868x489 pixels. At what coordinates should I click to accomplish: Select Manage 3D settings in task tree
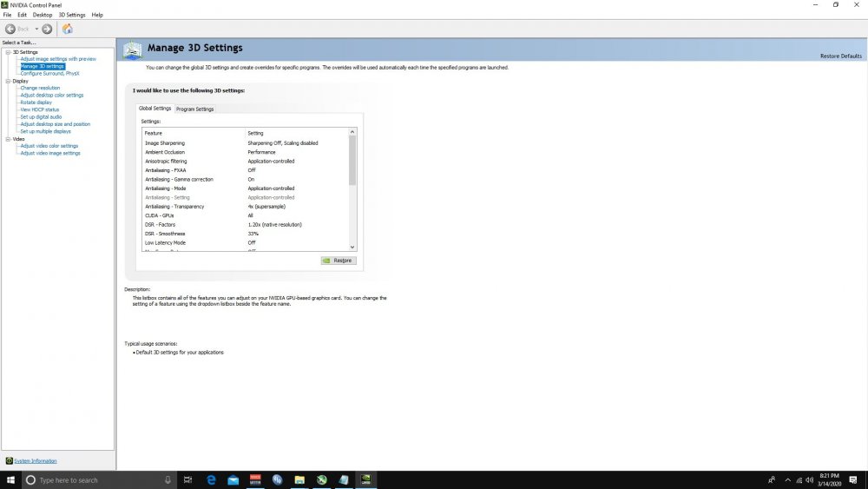click(43, 66)
